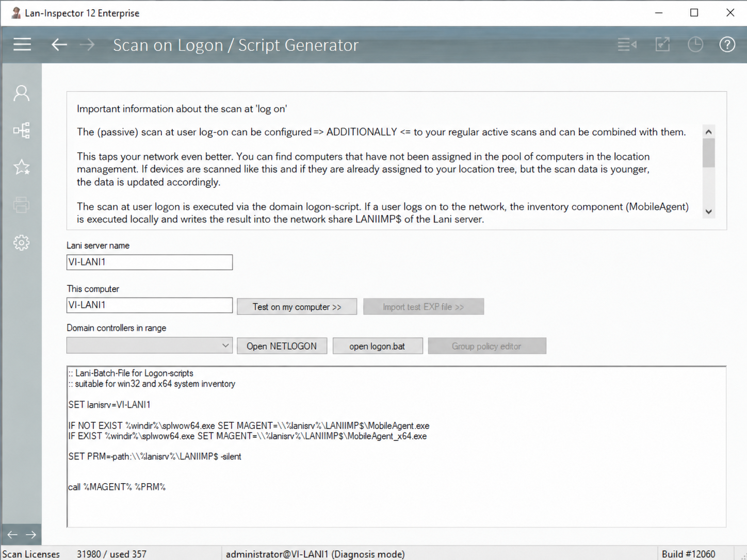
Task: Click the Import test EXP file button
Action: pos(424,307)
